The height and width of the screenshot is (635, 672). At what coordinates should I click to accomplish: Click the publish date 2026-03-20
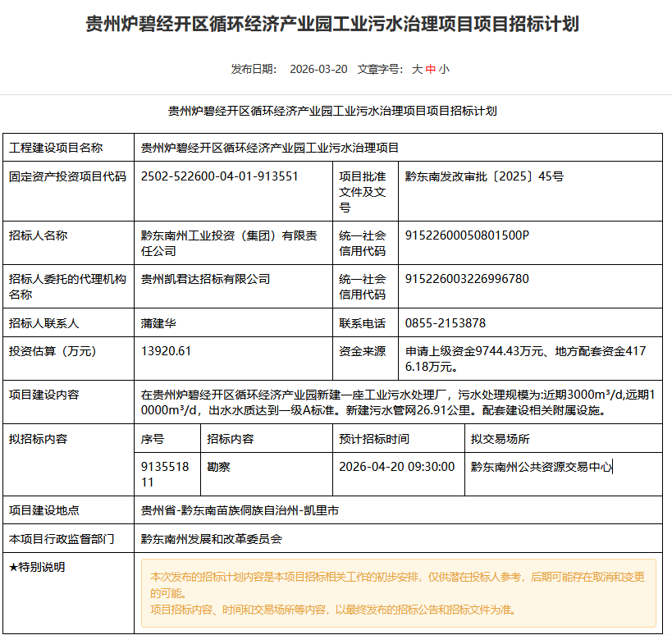[x=318, y=70]
